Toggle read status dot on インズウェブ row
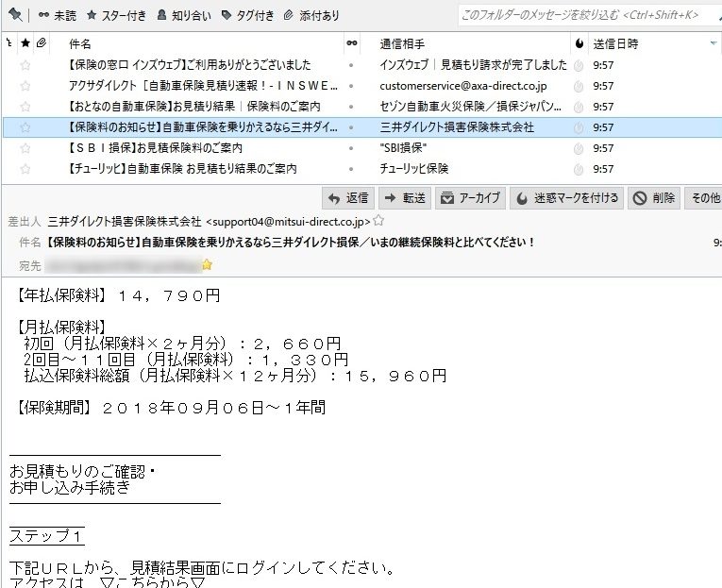Image resolution: width=722 pixels, height=588 pixels. point(351,65)
